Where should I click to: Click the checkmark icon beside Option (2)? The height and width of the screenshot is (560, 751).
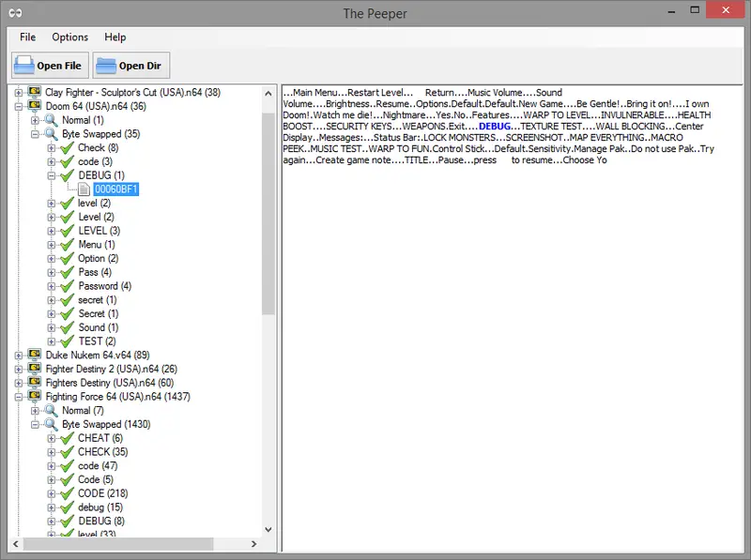click(67, 259)
